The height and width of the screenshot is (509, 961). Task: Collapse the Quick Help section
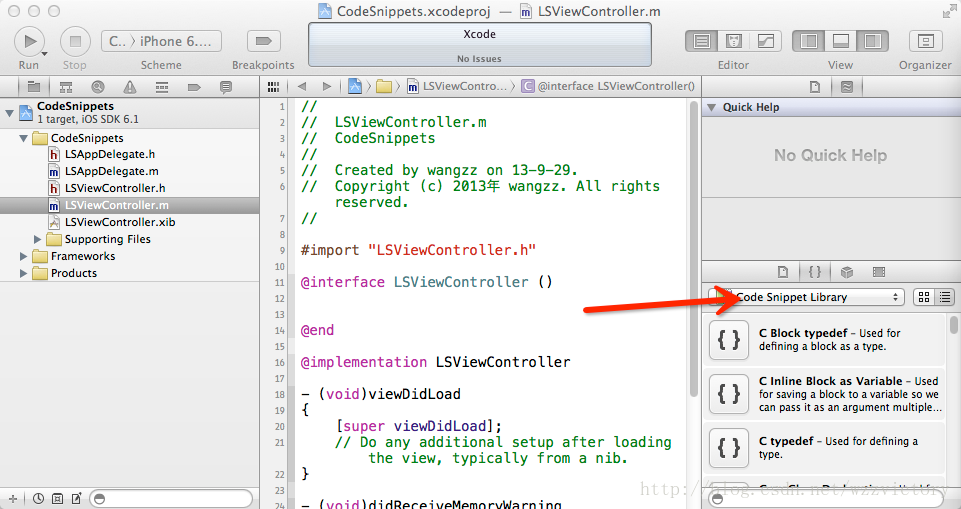[x=712, y=107]
